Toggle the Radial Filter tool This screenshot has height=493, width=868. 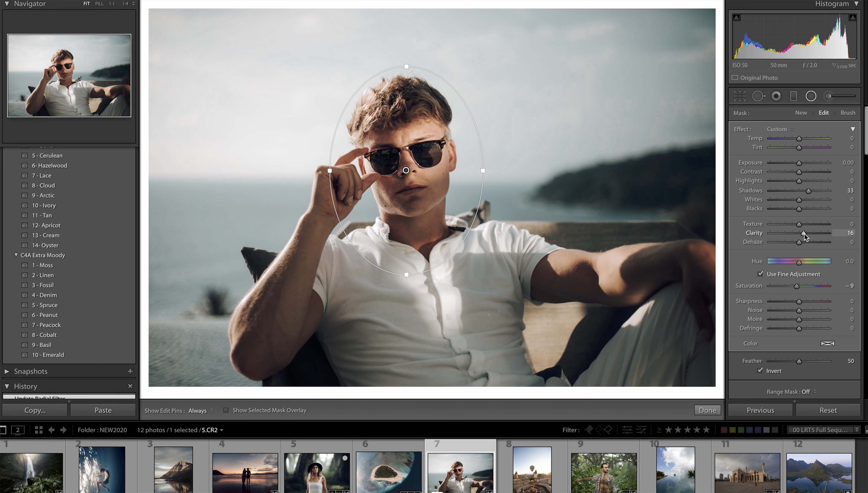coord(811,96)
